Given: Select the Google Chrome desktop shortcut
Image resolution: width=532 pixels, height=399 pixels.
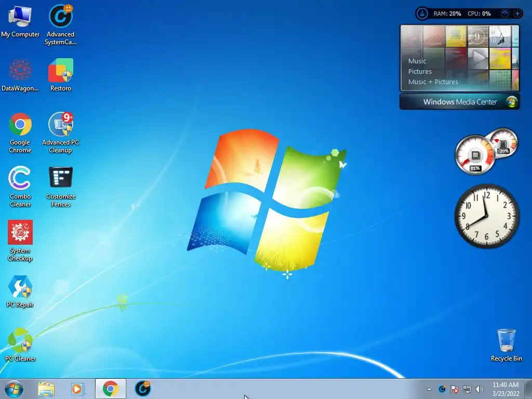Looking at the screenshot, I should click(x=20, y=132).
